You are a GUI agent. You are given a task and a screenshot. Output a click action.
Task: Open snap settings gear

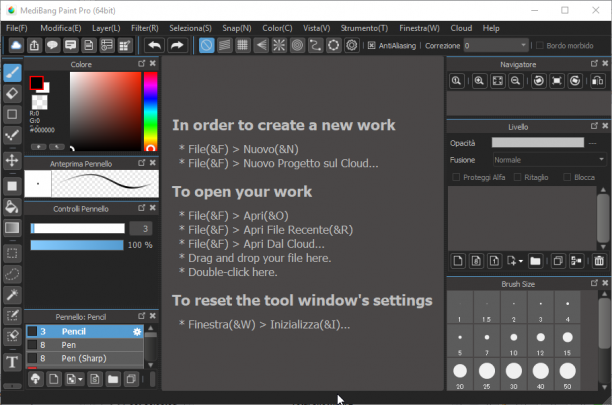point(352,46)
